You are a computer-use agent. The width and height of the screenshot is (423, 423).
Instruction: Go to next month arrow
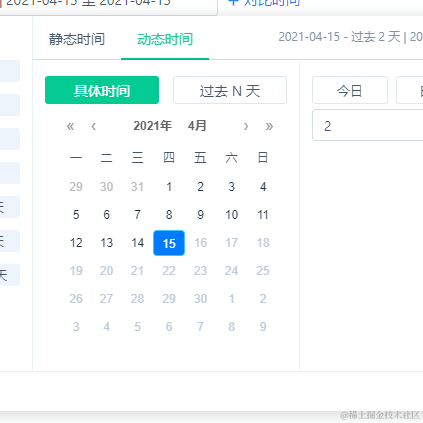[x=246, y=126]
